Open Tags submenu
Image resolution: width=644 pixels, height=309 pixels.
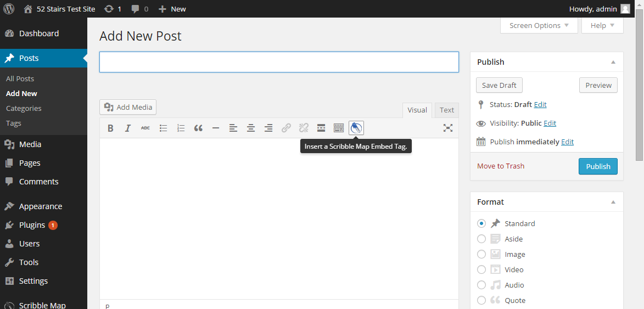(14, 123)
